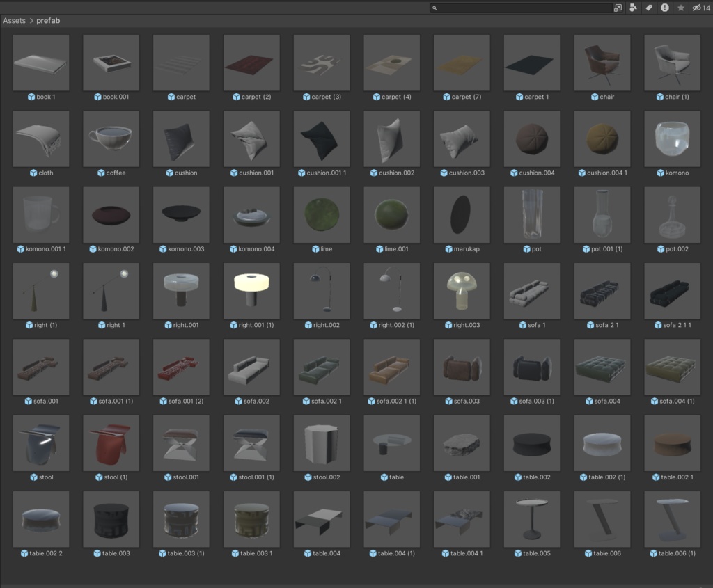Toggle the hidden items eye indicator
Screen dimensions: 713x588
pyautogui.click(x=696, y=8)
